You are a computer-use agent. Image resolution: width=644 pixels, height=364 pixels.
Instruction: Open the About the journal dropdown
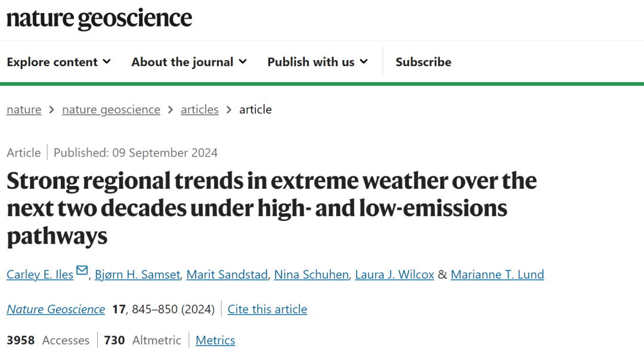189,62
